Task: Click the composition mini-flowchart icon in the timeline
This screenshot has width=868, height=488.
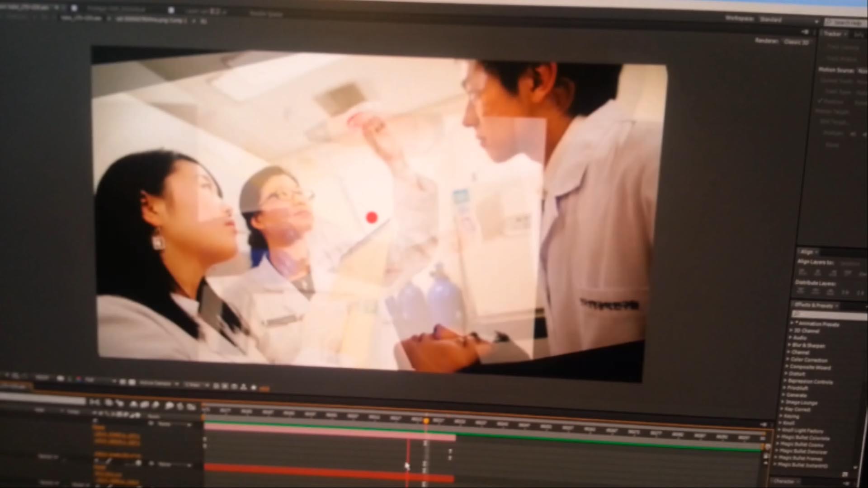Action: coord(94,402)
